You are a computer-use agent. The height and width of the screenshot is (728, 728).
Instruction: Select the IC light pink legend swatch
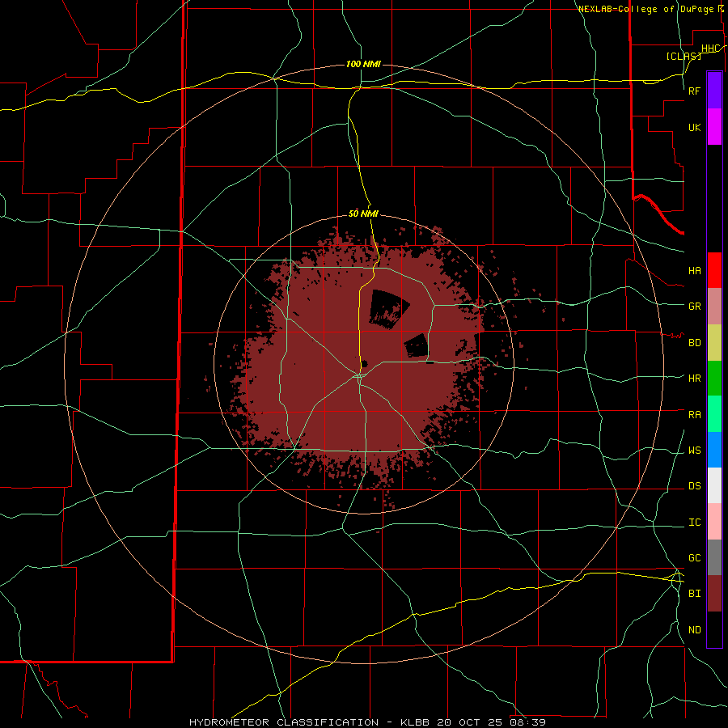[714, 522]
